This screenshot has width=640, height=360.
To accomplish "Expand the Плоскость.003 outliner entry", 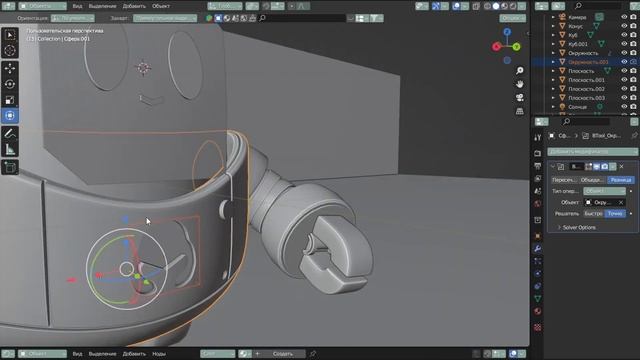I will pyautogui.click(x=553, y=98).
